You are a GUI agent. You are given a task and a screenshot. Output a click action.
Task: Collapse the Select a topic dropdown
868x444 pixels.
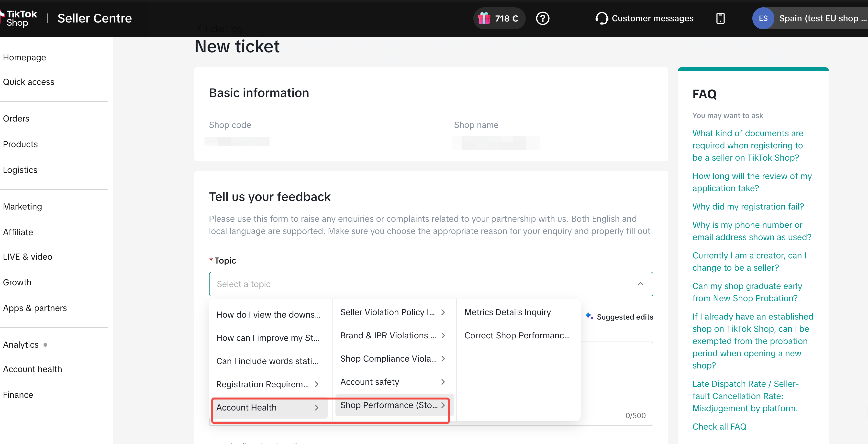coord(640,284)
